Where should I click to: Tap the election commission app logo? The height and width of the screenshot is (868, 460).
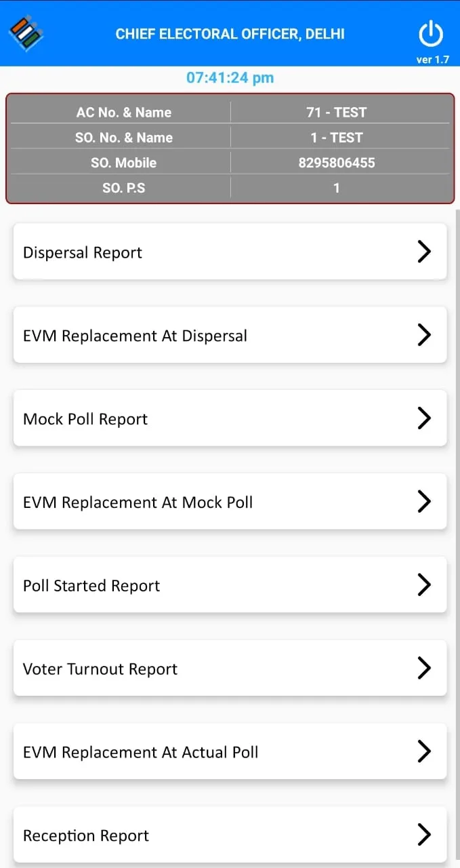(x=26, y=33)
